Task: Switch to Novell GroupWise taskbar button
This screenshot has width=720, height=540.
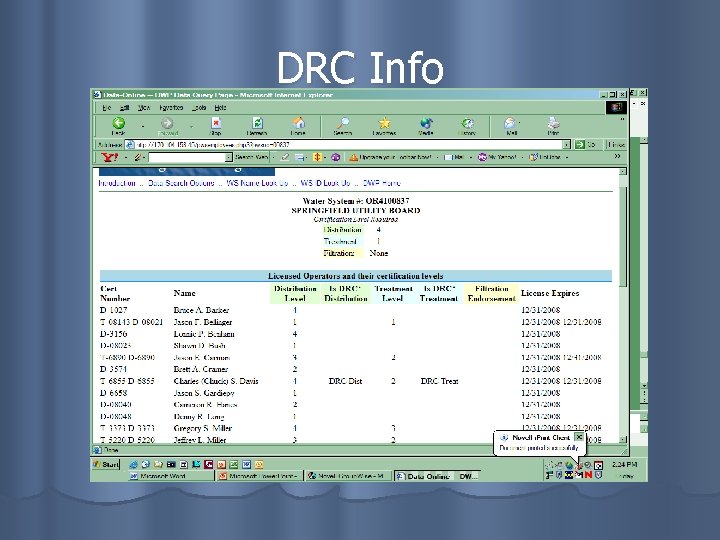Action: click(348, 476)
